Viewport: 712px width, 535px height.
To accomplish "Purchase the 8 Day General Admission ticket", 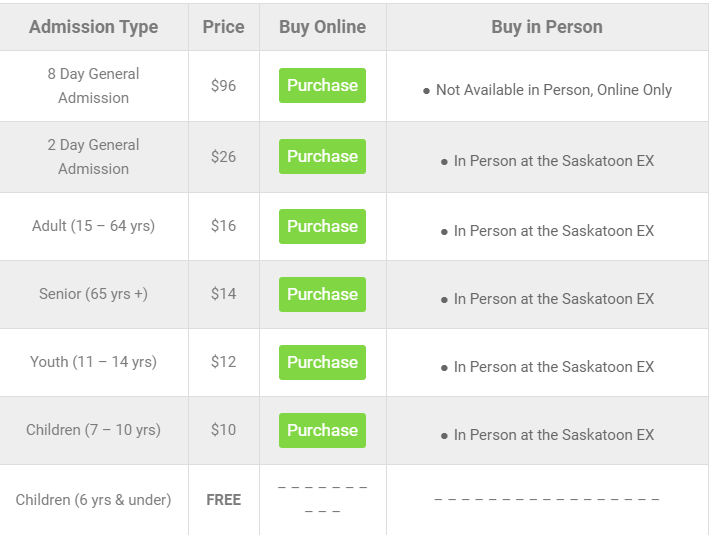I will click(322, 86).
